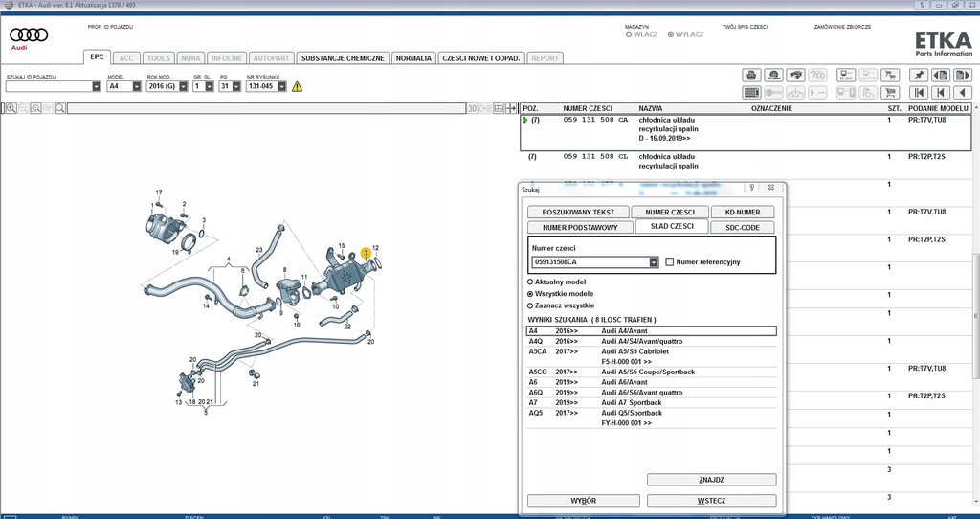Open the KD-NUMER search tab
980x519 pixels.
(x=743, y=212)
